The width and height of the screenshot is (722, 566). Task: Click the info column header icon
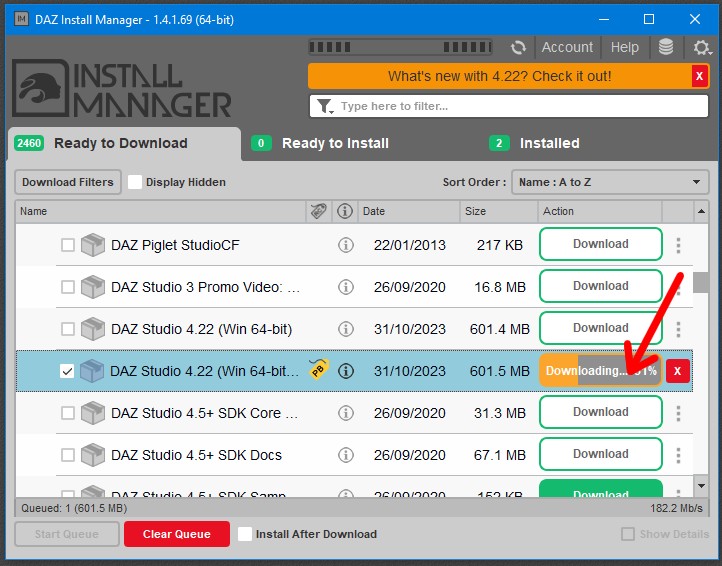[x=345, y=211]
